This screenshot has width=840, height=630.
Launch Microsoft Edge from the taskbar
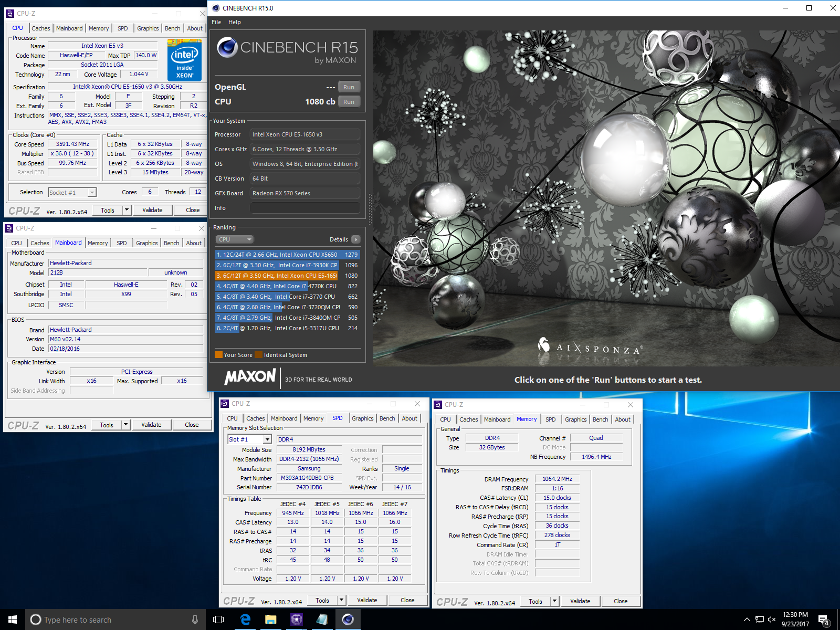click(245, 619)
